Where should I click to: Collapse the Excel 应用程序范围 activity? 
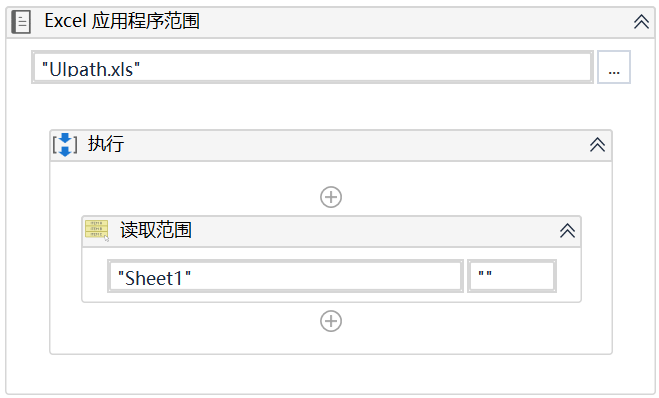click(641, 21)
